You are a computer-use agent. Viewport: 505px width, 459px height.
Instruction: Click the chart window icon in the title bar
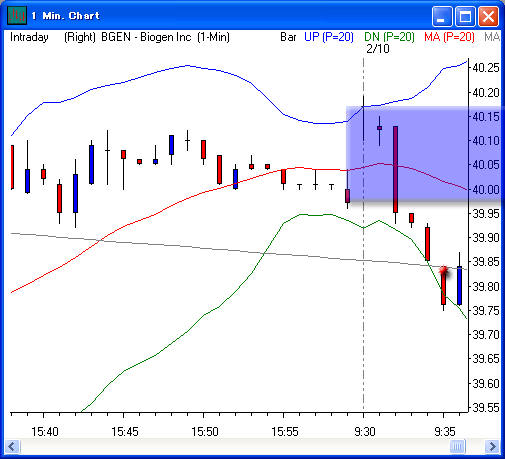[x=17, y=16]
